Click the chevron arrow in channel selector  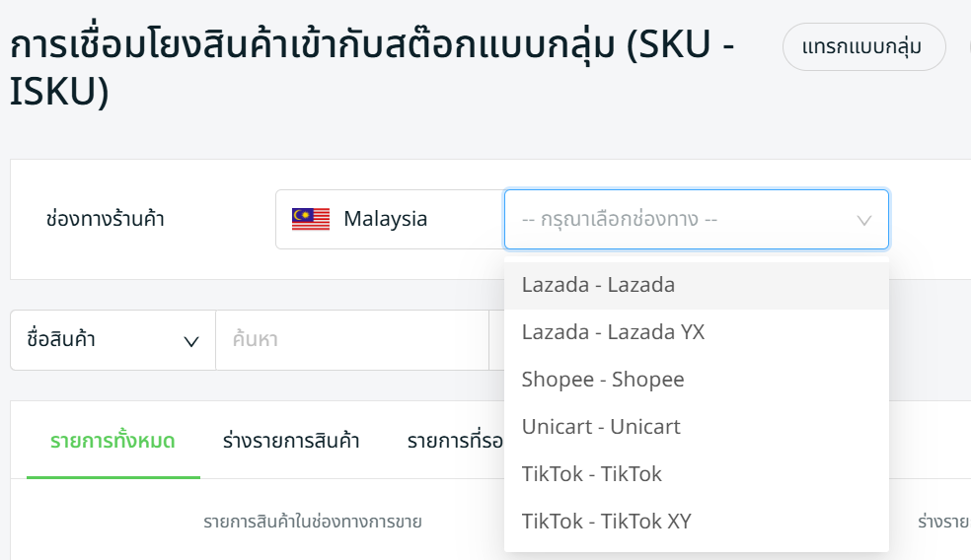point(864,220)
